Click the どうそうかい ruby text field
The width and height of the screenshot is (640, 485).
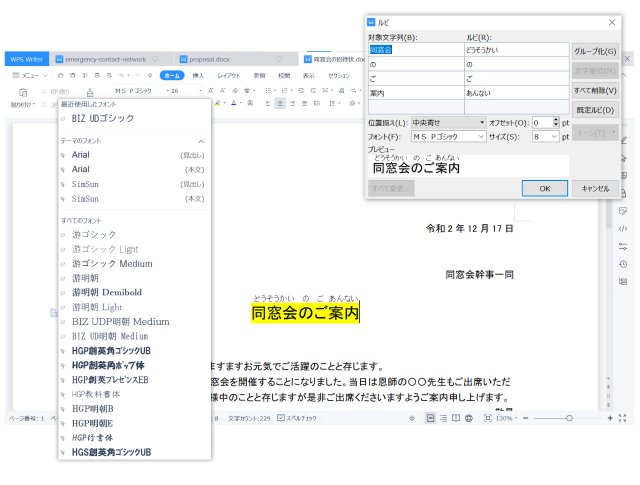[516, 50]
